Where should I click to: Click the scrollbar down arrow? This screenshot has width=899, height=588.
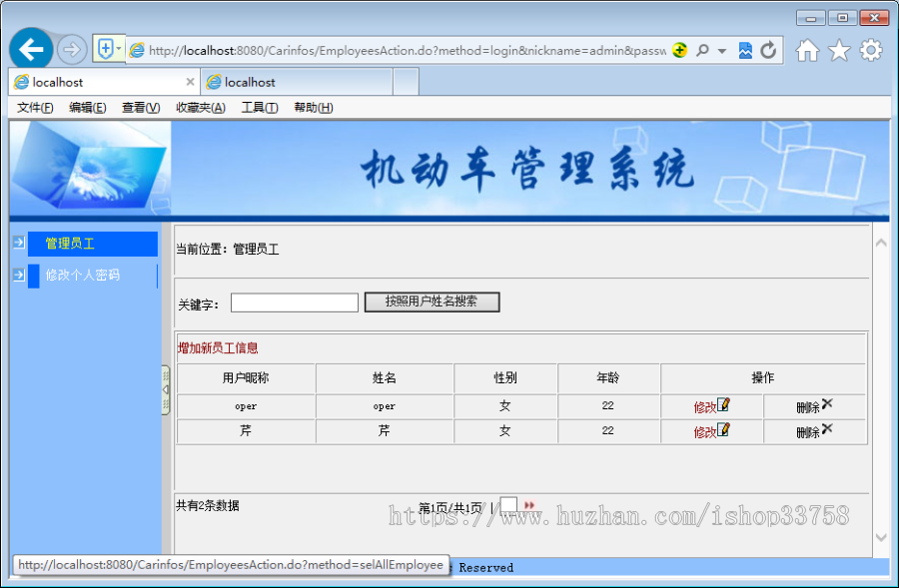coord(881,537)
